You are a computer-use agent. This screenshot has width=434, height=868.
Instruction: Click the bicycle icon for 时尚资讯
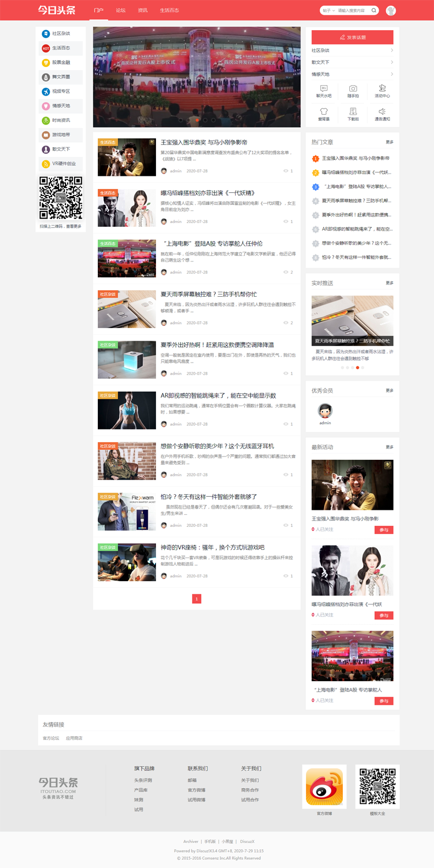click(46, 120)
